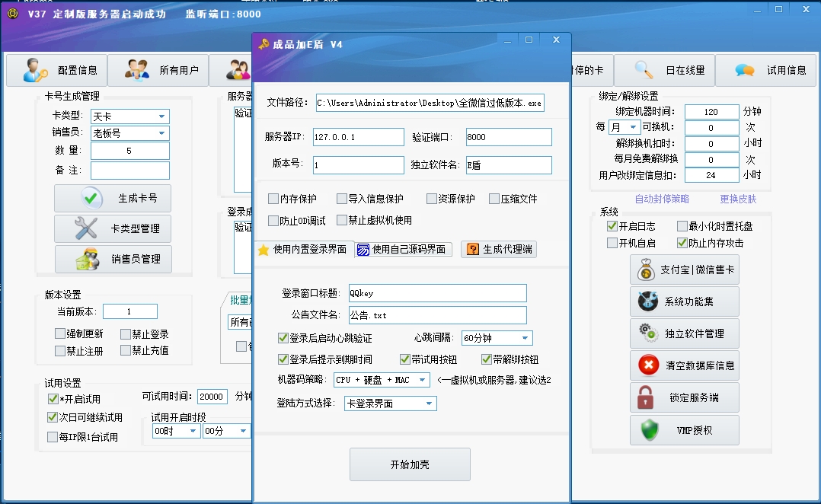Click 数量 field showing 5
Viewport: 821px width, 504px height.
coord(129,151)
